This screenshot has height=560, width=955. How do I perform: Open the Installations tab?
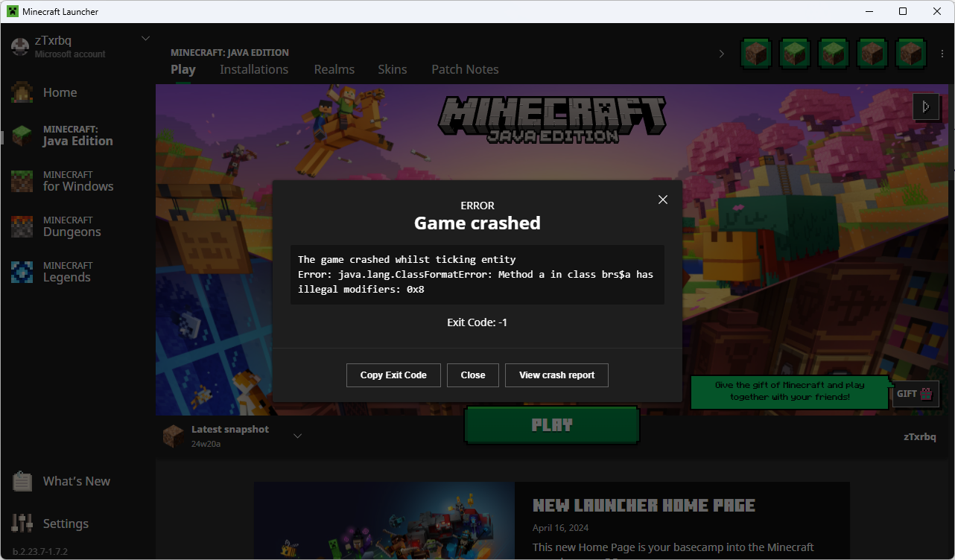[254, 69]
